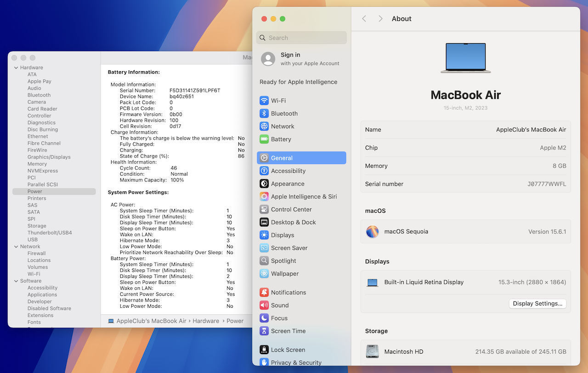Select Locations under Network
This screenshot has height=373, width=588.
[39, 260]
